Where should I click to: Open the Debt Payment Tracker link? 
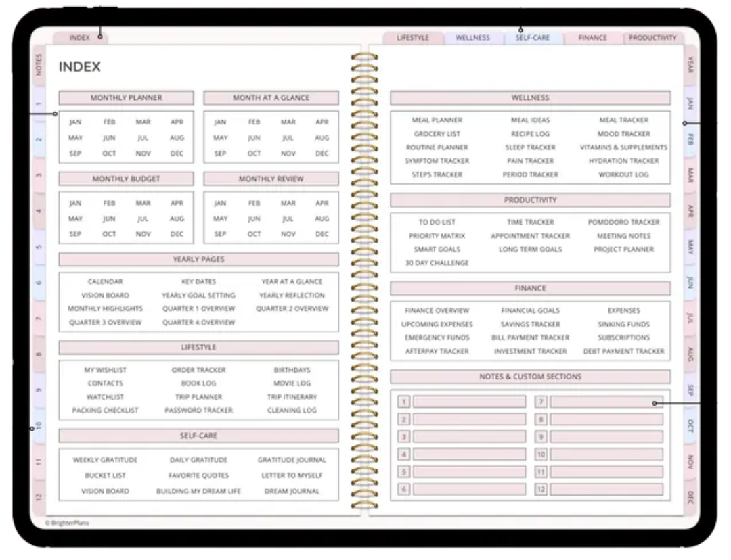tap(623, 352)
